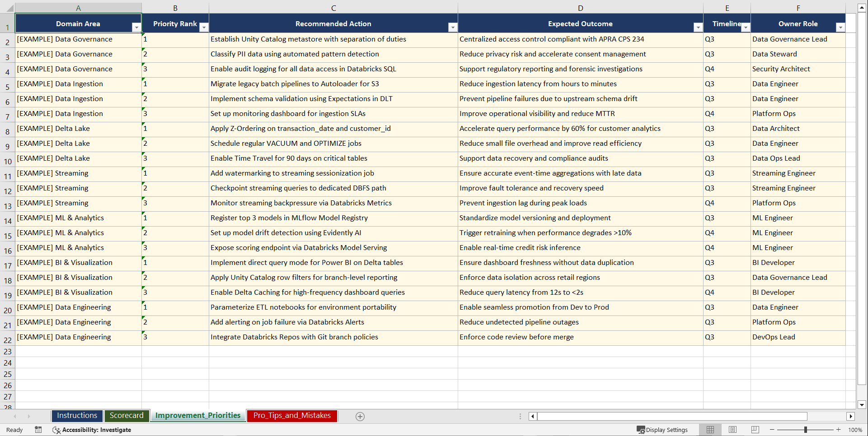Select Page Layout view icon
The width and height of the screenshot is (868, 436).
coord(732,429)
